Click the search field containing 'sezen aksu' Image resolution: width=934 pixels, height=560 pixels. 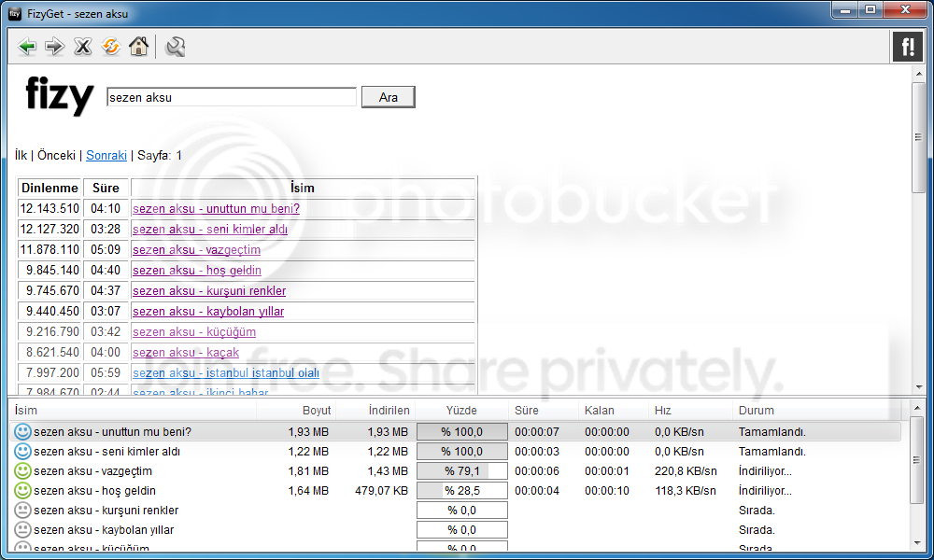click(x=232, y=97)
